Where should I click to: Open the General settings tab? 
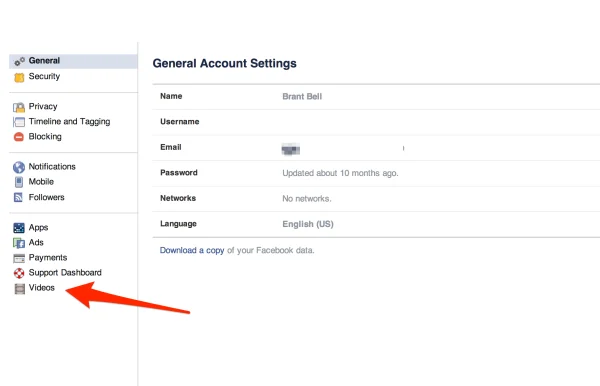coord(73,61)
